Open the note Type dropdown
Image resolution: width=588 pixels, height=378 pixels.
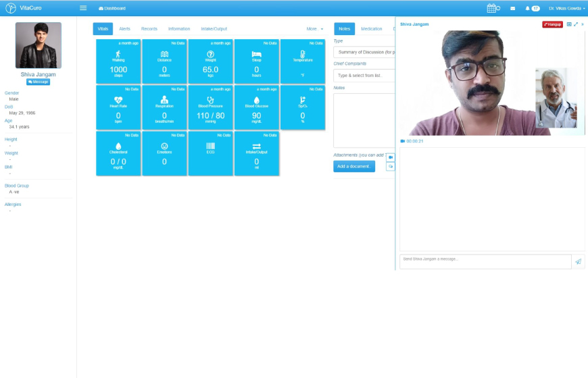(364, 52)
